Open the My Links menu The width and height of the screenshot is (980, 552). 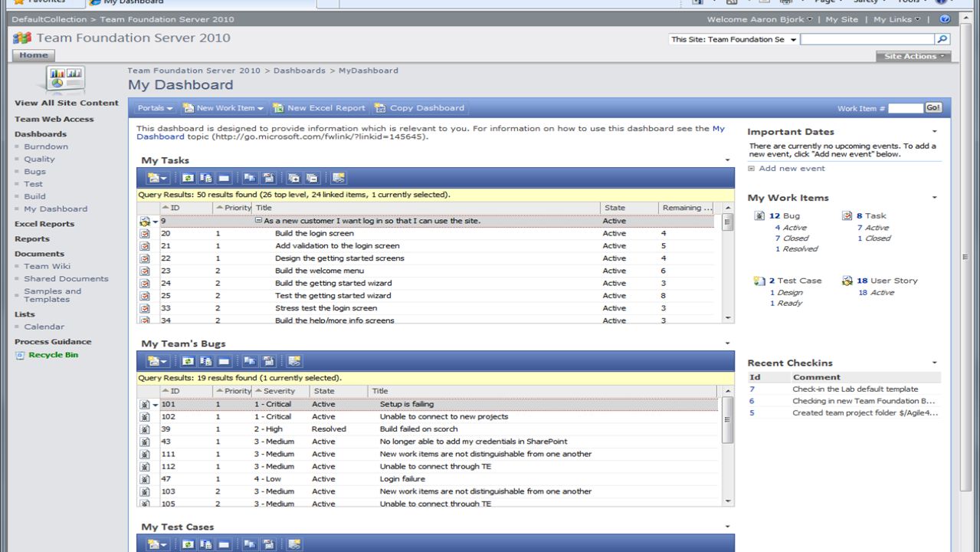point(896,19)
